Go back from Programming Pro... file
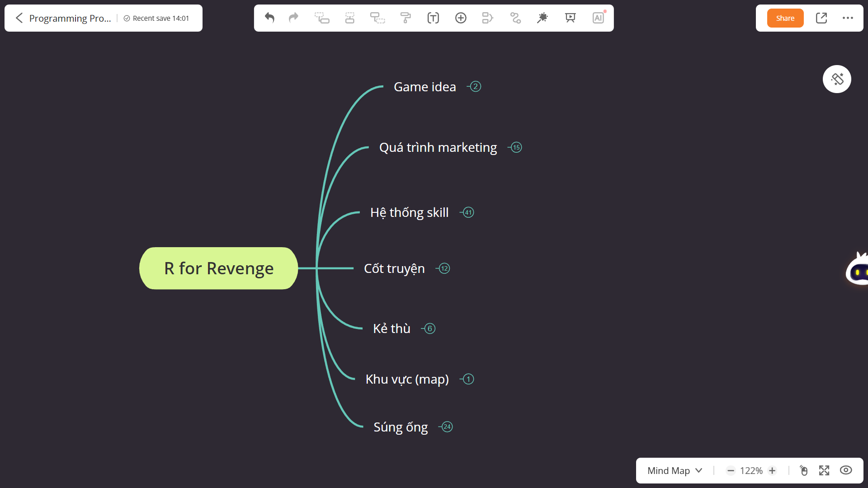This screenshot has height=488, width=868. click(19, 18)
